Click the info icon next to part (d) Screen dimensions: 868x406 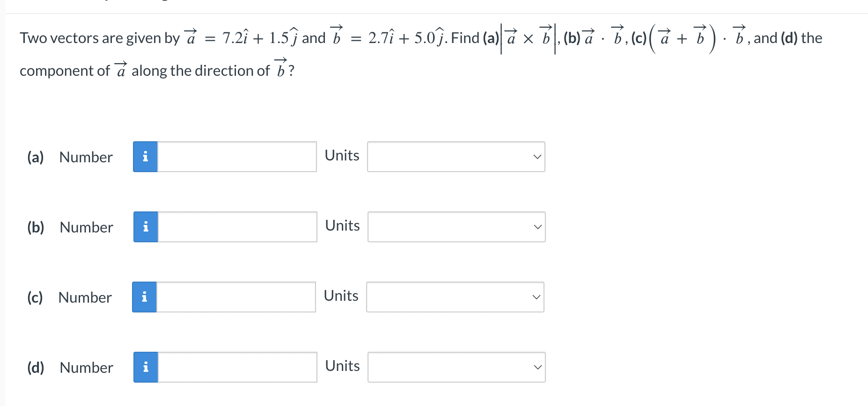[145, 367]
